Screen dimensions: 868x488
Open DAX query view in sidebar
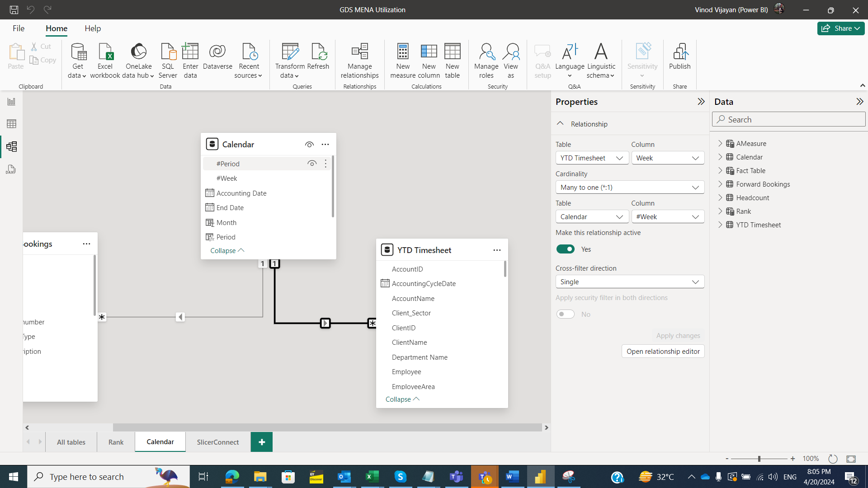point(11,169)
